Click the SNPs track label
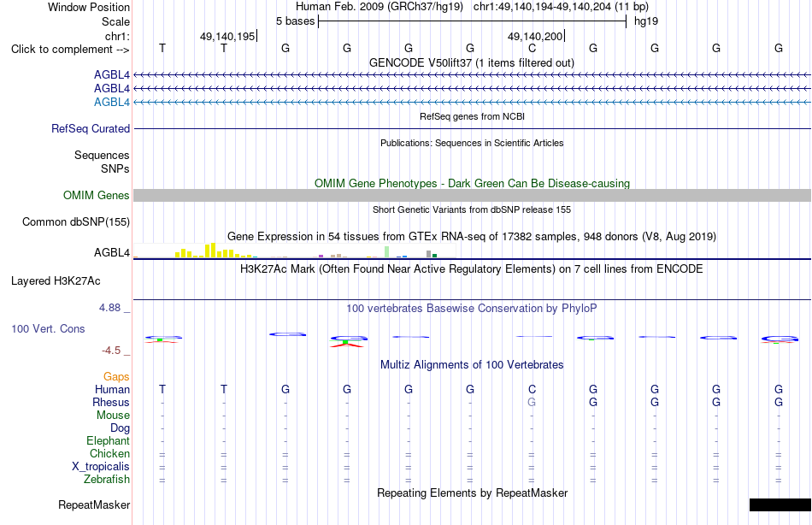This screenshot has height=525, width=812. [x=115, y=168]
